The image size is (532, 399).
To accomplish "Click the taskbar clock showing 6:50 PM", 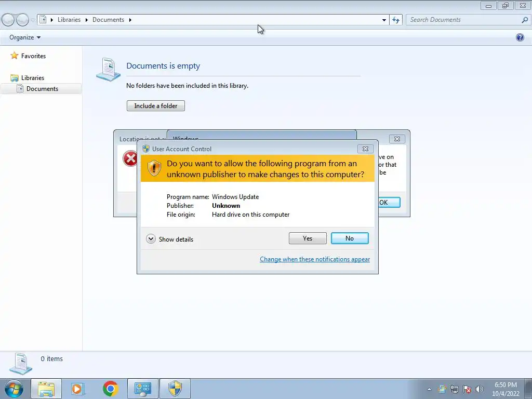I will 506,389.
